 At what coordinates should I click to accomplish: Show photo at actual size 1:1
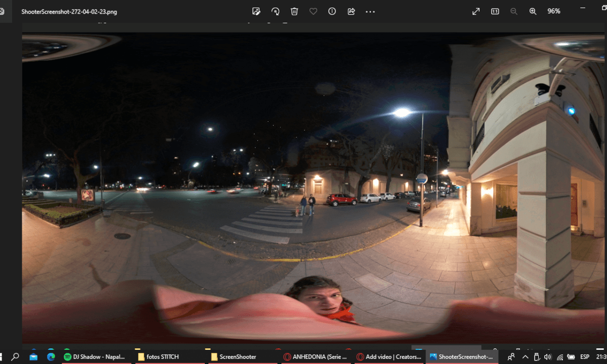pos(495,11)
